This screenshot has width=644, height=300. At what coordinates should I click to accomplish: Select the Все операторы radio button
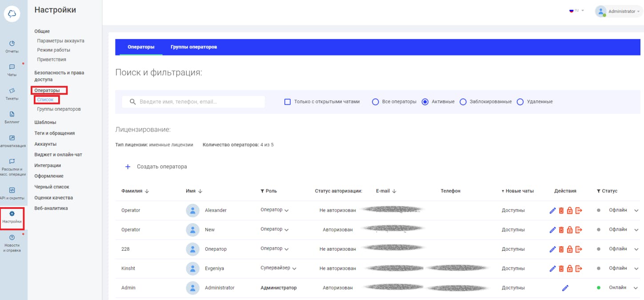[x=375, y=102]
